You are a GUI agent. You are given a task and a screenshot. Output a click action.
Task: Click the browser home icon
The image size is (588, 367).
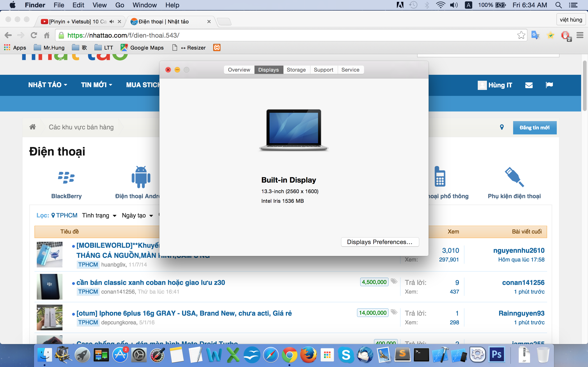47,35
